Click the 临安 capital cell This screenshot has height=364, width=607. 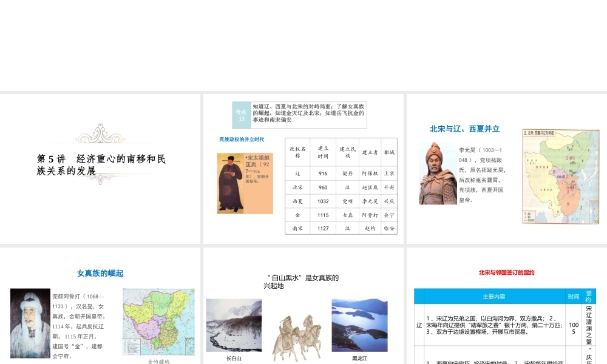click(x=389, y=228)
